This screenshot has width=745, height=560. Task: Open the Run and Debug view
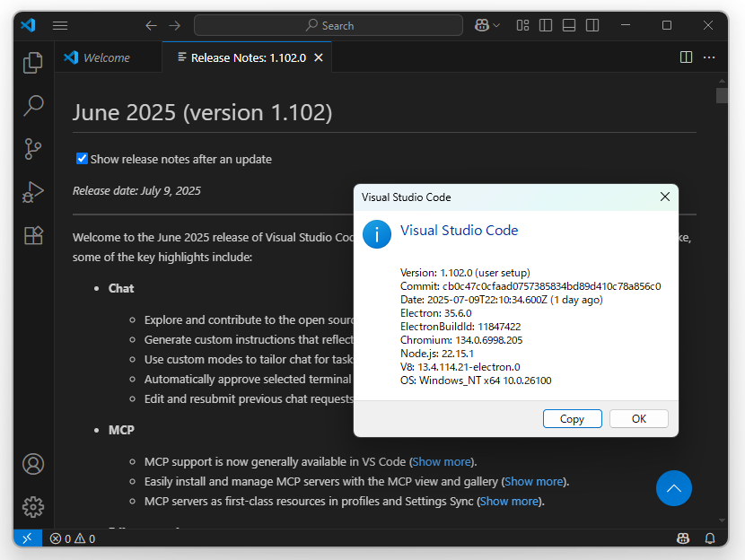click(x=32, y=192)
